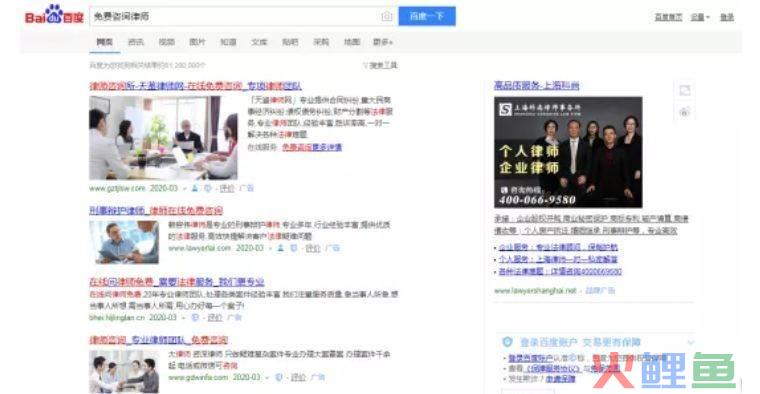Click thumbnail of 刑事辩护律师 result
760x394 pixels.
coord(124,242)
